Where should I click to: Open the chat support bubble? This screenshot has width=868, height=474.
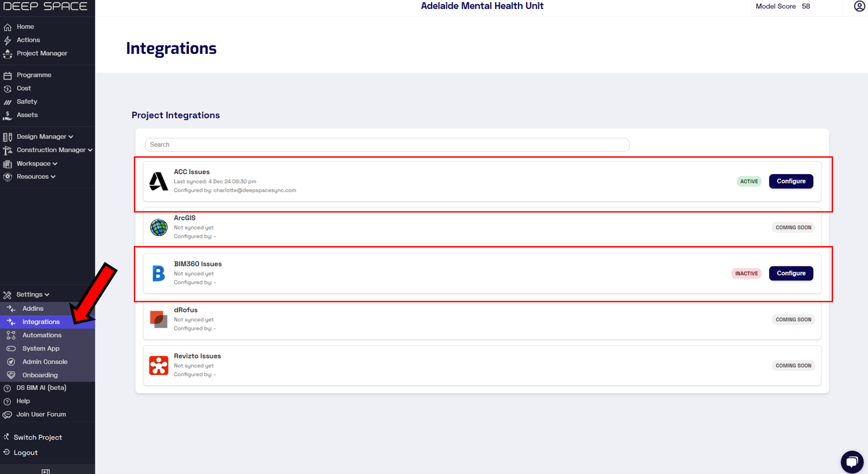click(x=851, y=461)
